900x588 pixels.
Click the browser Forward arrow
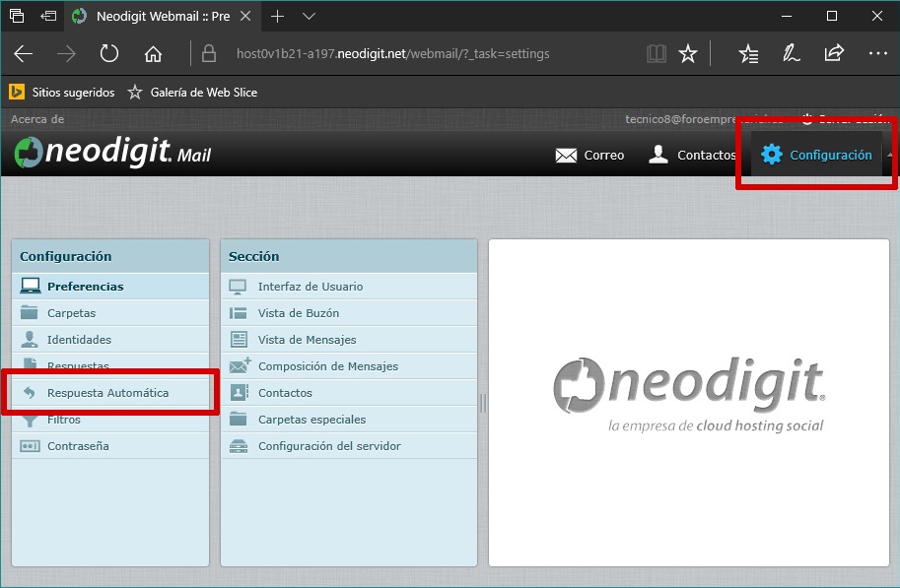tap(66, 54)
